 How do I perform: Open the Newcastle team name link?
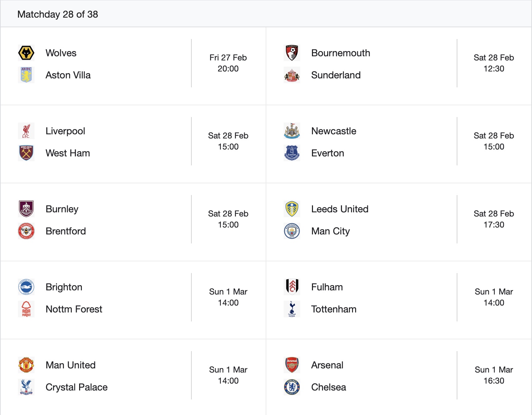[334, 131]
